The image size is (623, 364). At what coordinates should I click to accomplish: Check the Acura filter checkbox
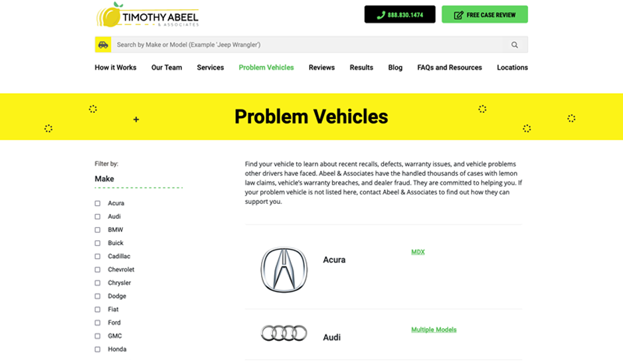click(98, 203)
